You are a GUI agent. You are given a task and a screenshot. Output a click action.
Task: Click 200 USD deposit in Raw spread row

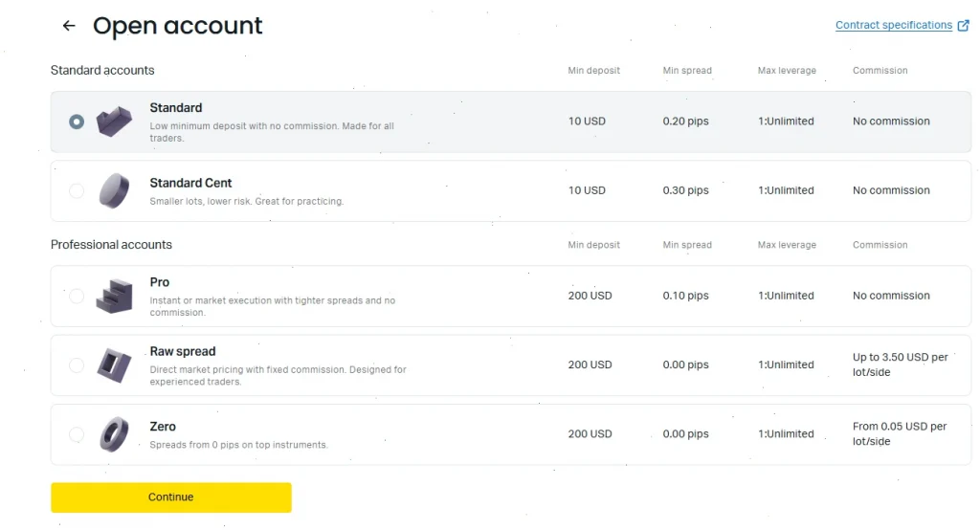(590, 364)
